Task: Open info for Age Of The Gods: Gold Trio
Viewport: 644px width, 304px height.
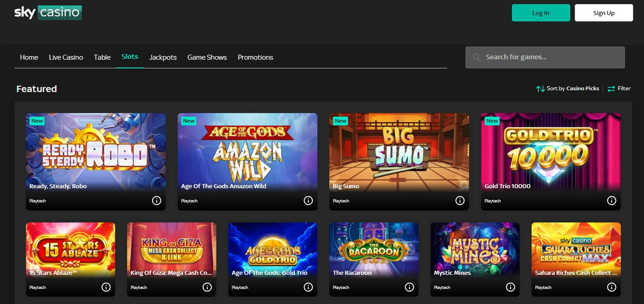Action: (x=308, y=287)
